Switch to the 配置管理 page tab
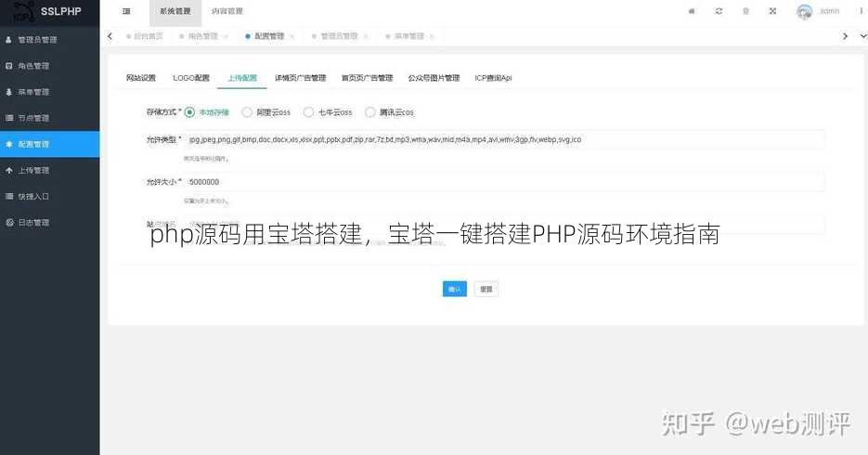The image size is (868, 455). point(265,36)
